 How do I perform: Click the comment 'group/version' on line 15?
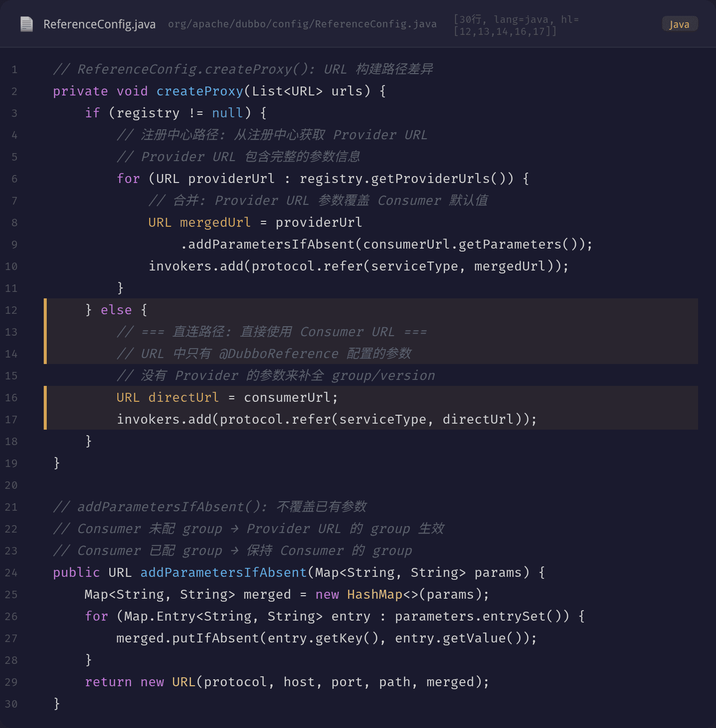[275, 375]
